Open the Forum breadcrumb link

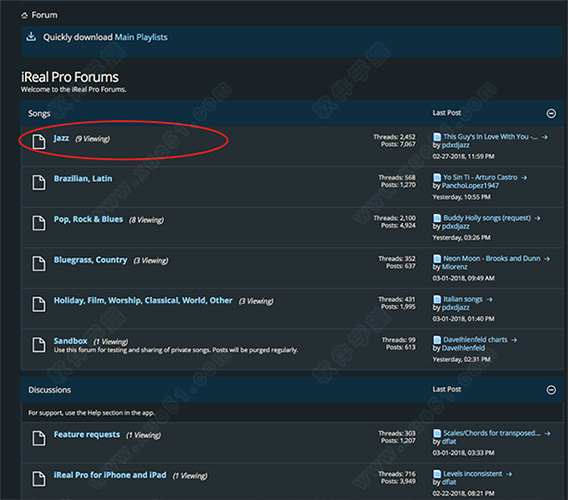click(x=44, y=15)
